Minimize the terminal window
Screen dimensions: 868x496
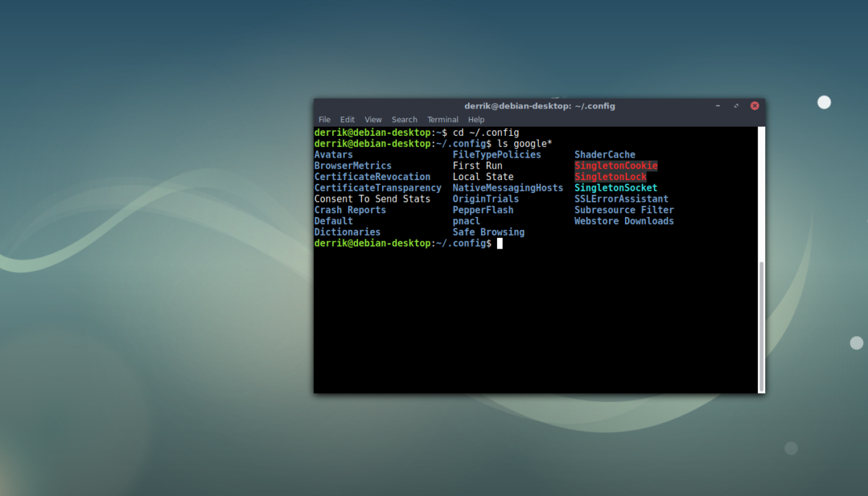[718, 106]
